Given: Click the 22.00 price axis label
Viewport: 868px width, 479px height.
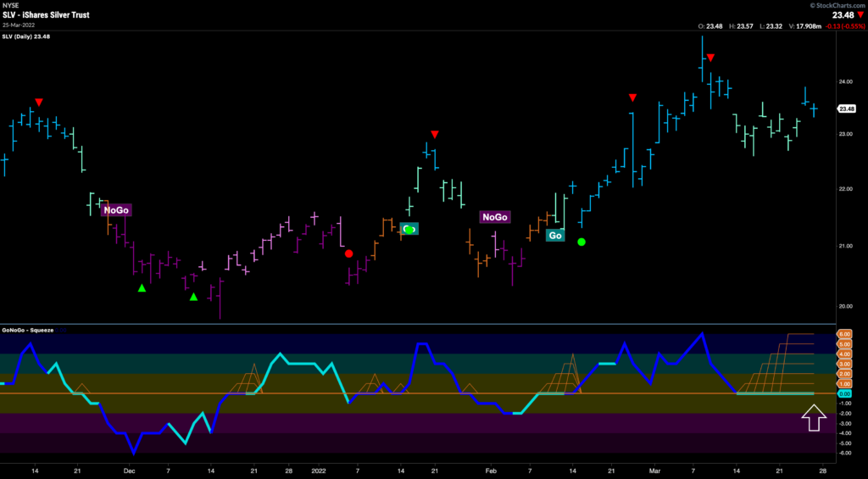Looking at the screenshot, I should pos(845,189).
